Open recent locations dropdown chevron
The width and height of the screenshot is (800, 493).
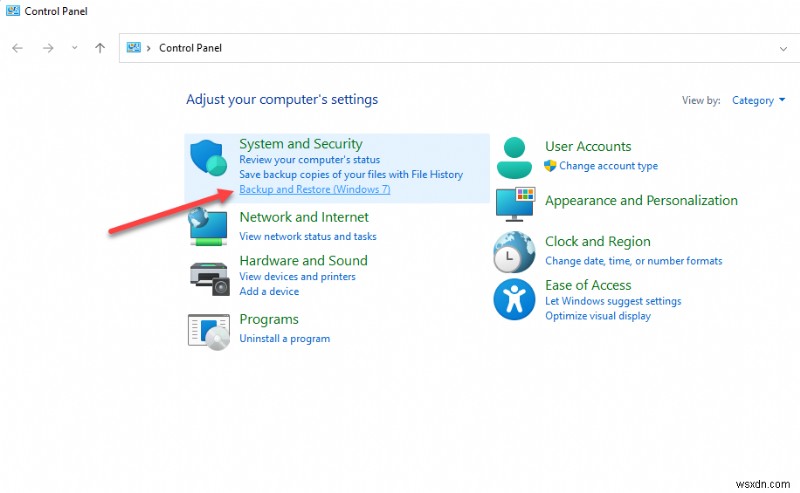tap(74, 47)
